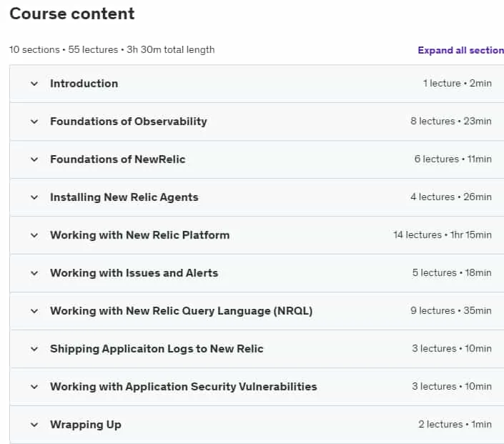Click '14 lectures • 1hr 15min' text

[443, 235]
